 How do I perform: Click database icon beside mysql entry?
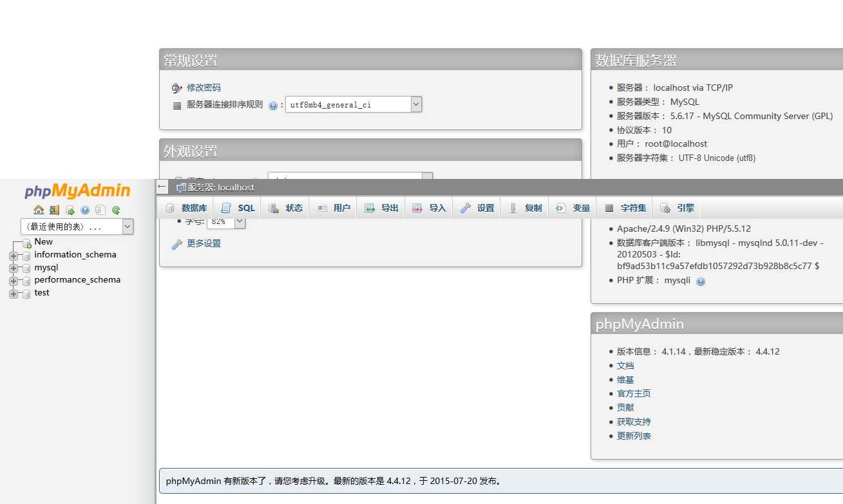tap(26, 268)
